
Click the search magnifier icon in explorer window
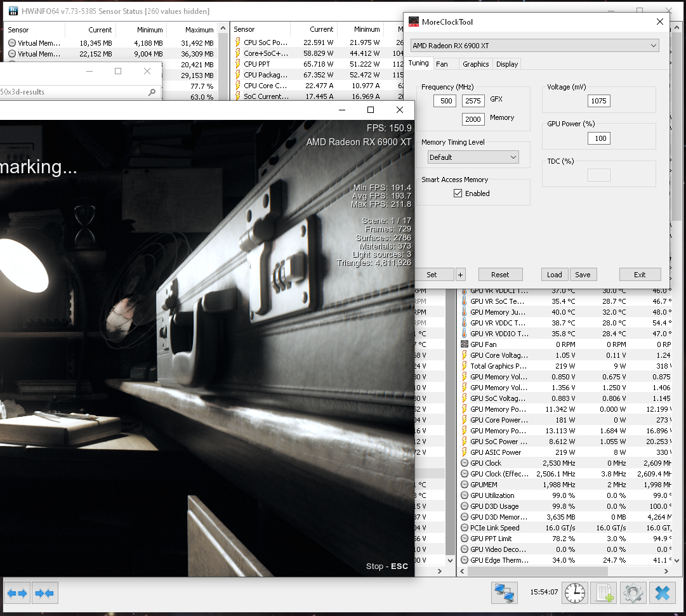tap(152, 92)
